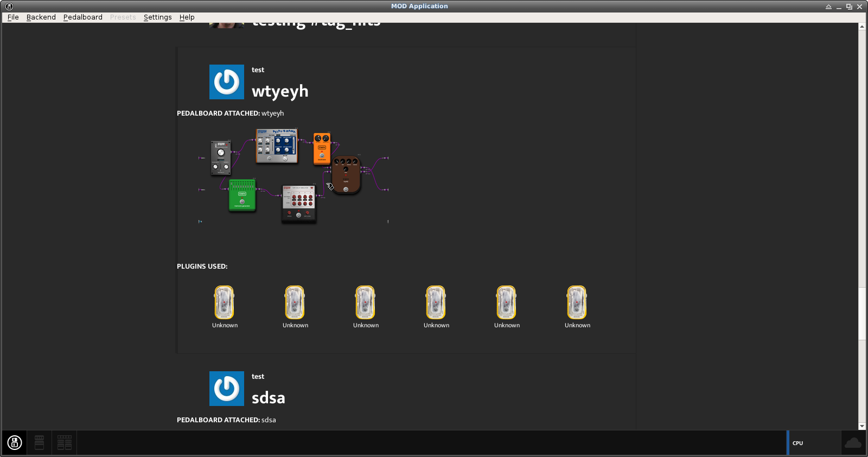Click the greyed-out Presets menu
The width and height of the screenshot is (868, 457).
click(123, 17)
